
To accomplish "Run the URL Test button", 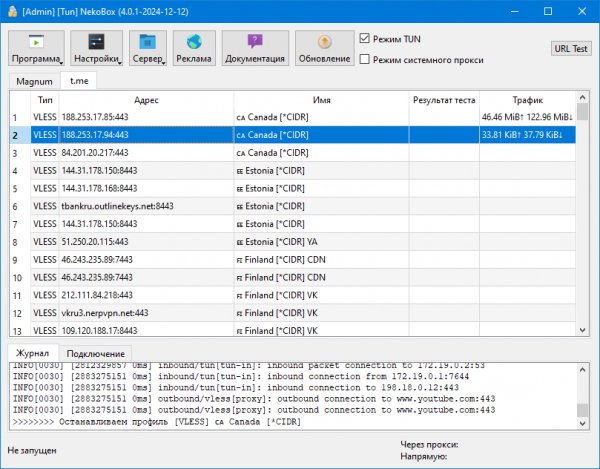I will point(571,49).
